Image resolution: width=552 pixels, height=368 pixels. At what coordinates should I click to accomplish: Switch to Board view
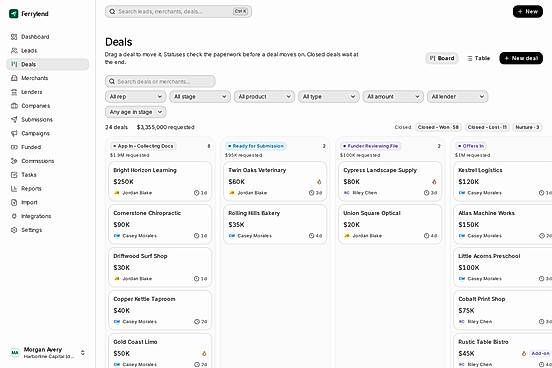442,58
